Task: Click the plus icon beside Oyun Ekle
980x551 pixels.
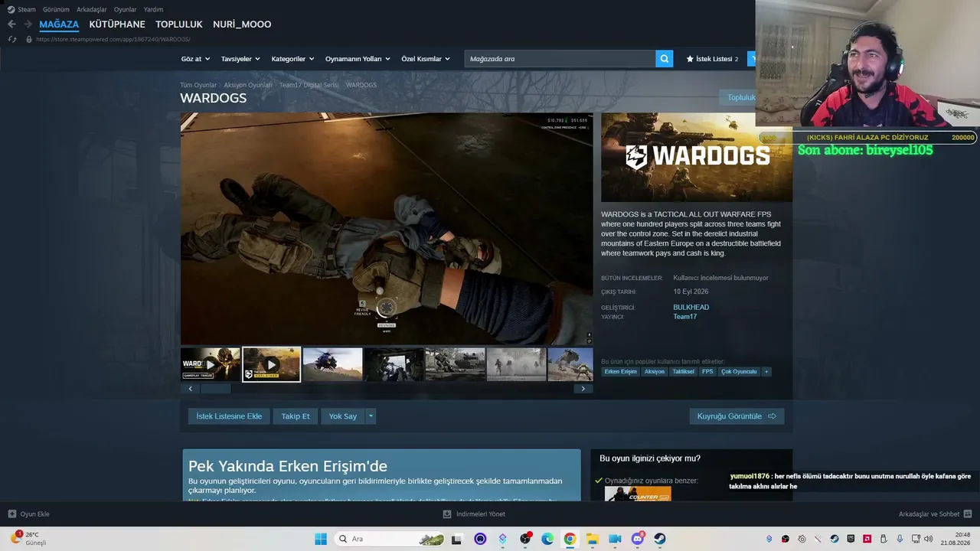Action: pos(11,514)
